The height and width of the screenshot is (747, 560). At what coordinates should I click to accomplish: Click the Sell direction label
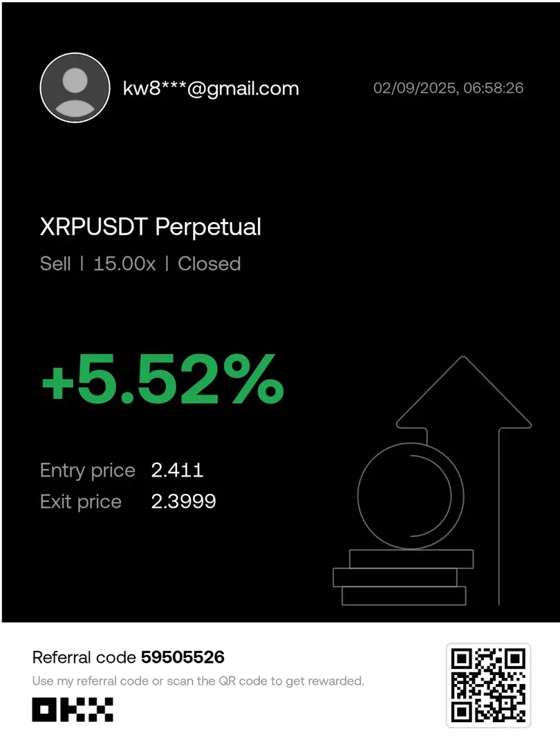(x=55, y=264)
